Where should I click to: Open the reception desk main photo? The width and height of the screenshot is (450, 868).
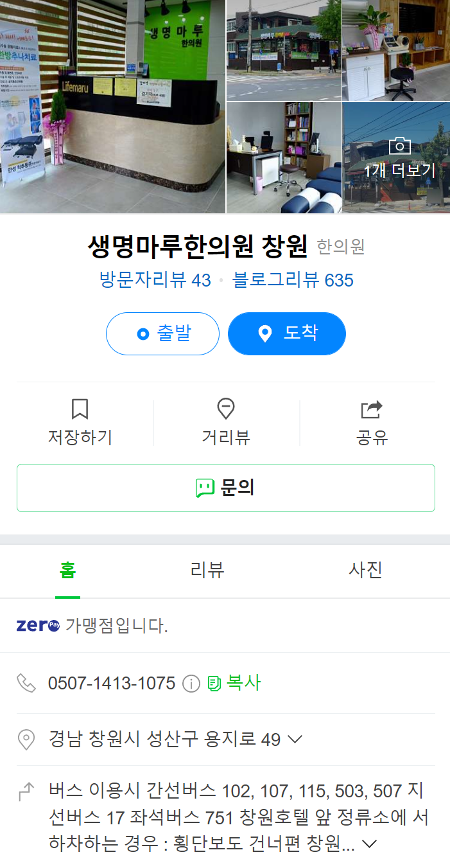tap(112, 106)
